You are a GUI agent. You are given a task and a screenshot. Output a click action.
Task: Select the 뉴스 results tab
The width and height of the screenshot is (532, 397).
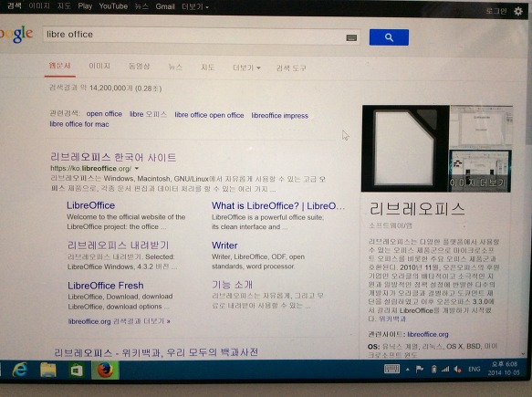175,67
